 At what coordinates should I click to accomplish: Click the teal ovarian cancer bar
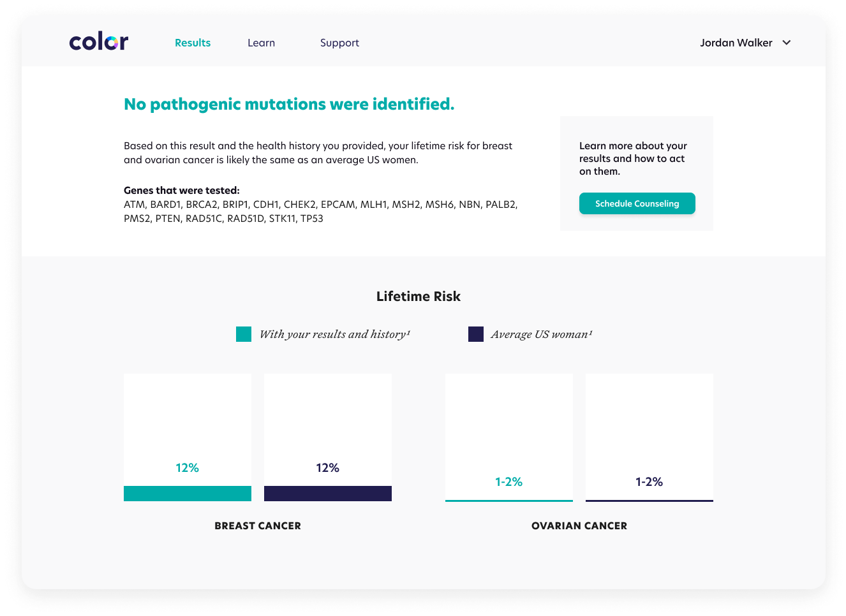(509, 501)
